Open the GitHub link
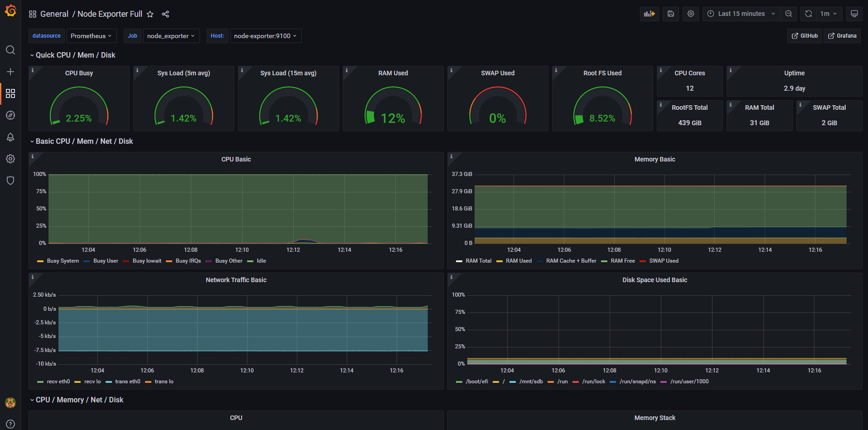This screenshot has height=430, width=868. 805,36
